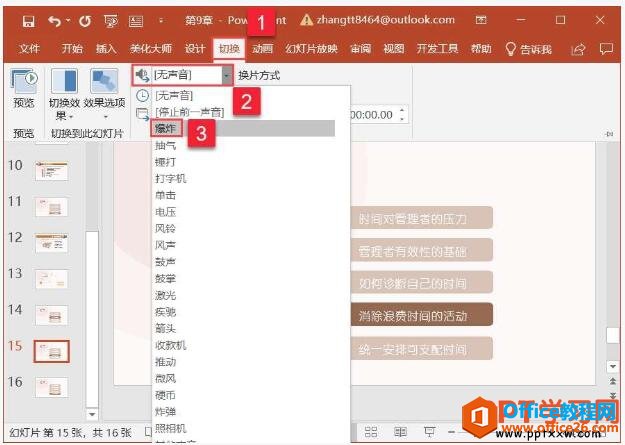Image resolution: width=625 pixels, height=445 pixels.
Task: Select slide 14 thumbnail
Action: (51, 315)
